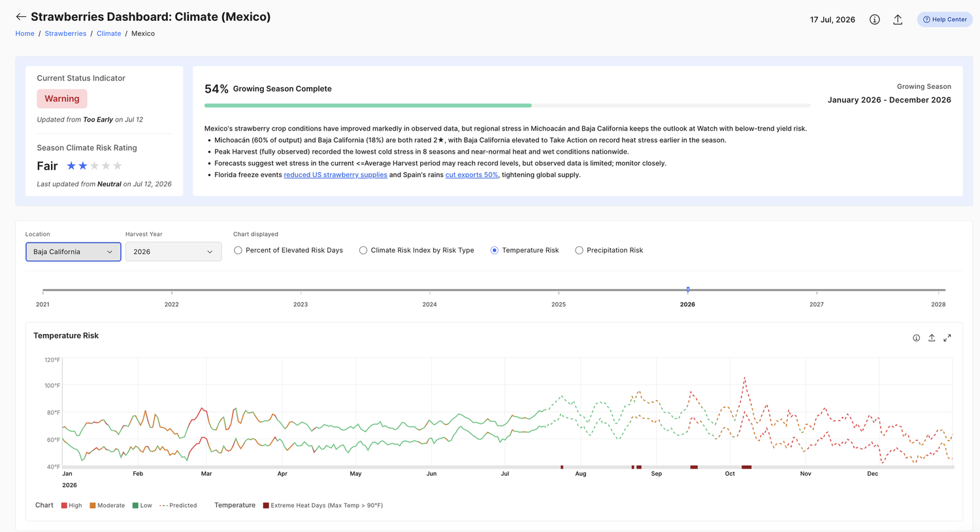Open the Climate breadcrumb link
This screenshot has height=532, width=980.
[108, 33]
